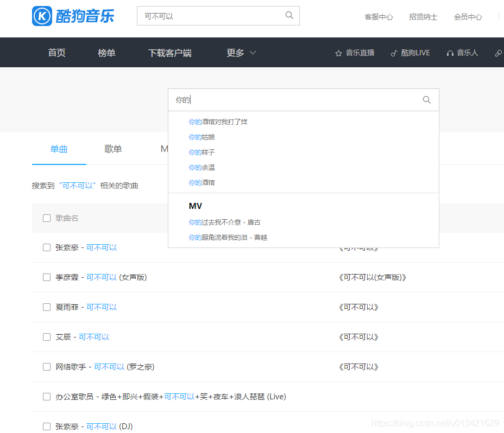504x433 pixels.
Task: Click the top header search magnifier icon
Action: (x=289, y=15)
